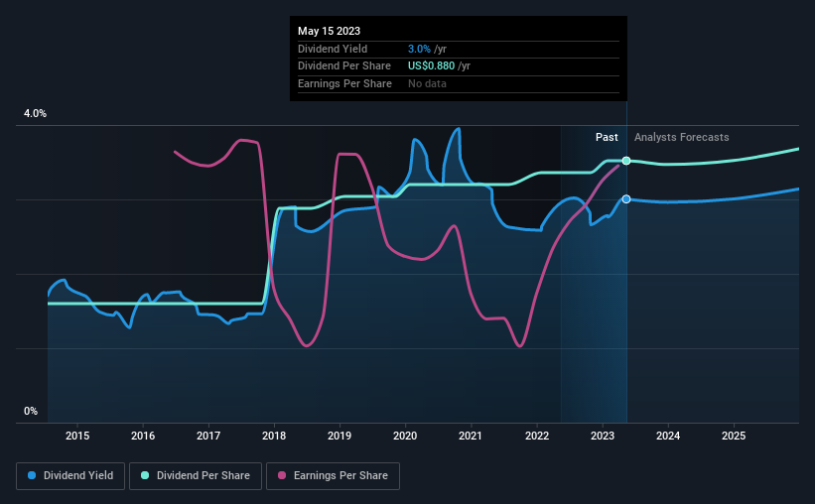Click the 2016 x-axis label
The width and height of the screenshot is (815, 504).
point(143,436)
